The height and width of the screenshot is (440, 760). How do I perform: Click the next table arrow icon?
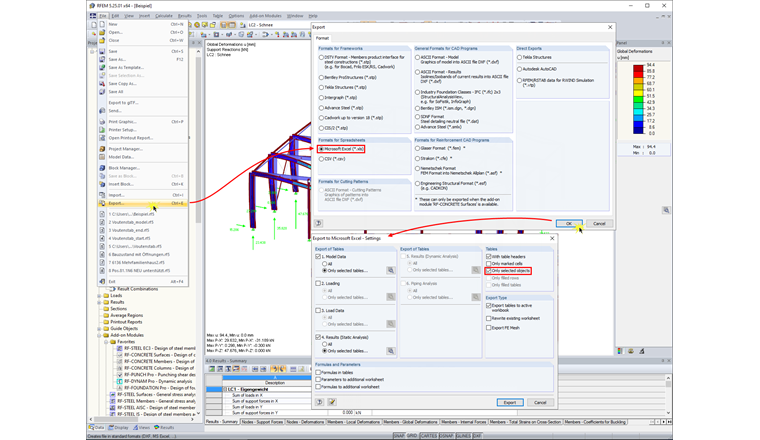point(263,369)
